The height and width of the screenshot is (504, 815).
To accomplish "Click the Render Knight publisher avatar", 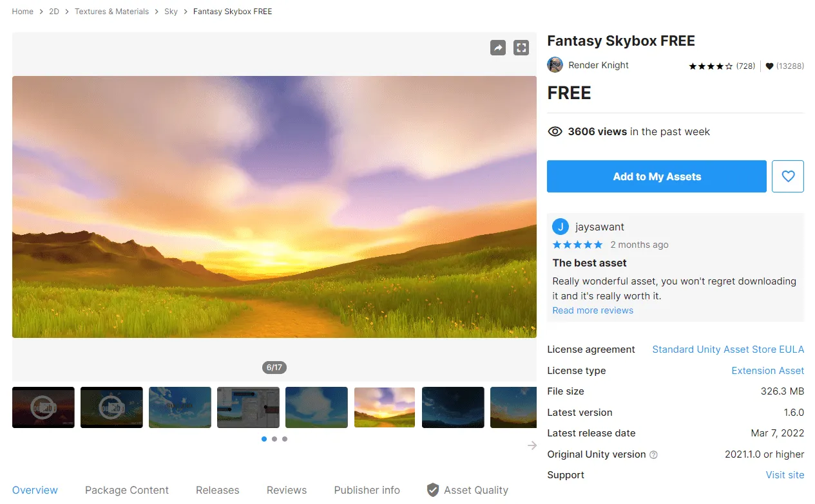I will 555,65.
